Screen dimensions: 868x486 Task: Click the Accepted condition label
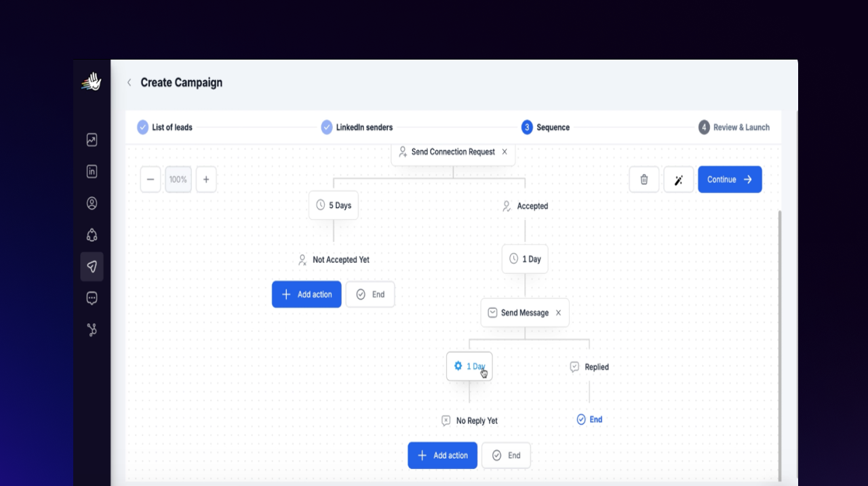[525, 206]
